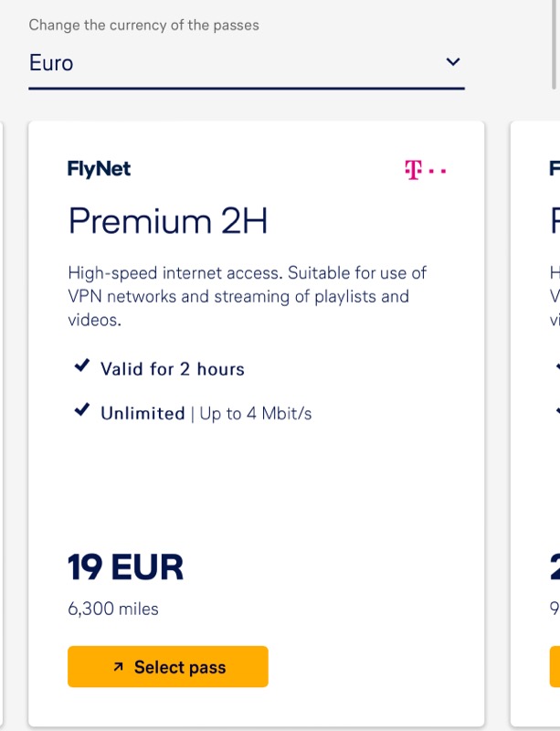Click the currency dropdown chevron arrow
Image resolution: width=560 pixels, height=731 pixels.
453,61
